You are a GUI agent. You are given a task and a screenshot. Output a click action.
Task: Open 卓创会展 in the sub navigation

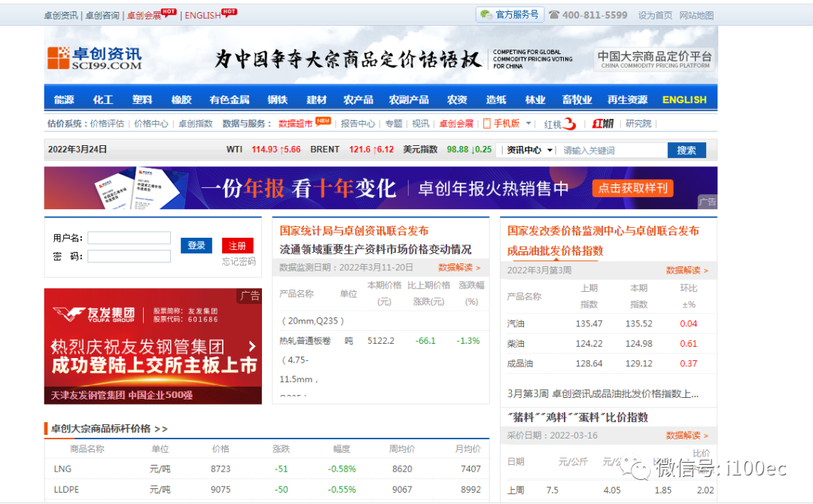pos(456,123)
